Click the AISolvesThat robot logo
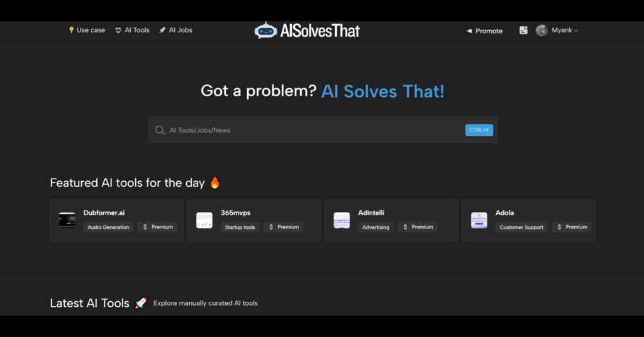Viewport: 644px width, 337px height. click(266, 30)
